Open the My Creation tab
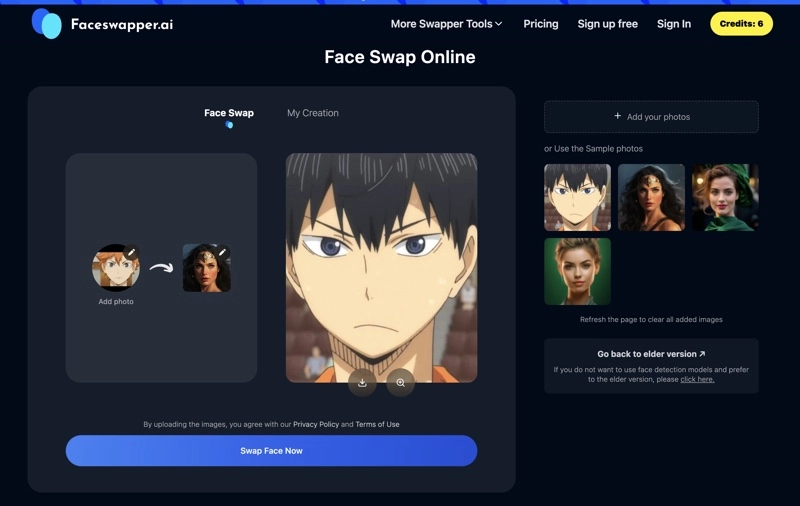Viewport: 800px width, 506px height. (313, 113)
